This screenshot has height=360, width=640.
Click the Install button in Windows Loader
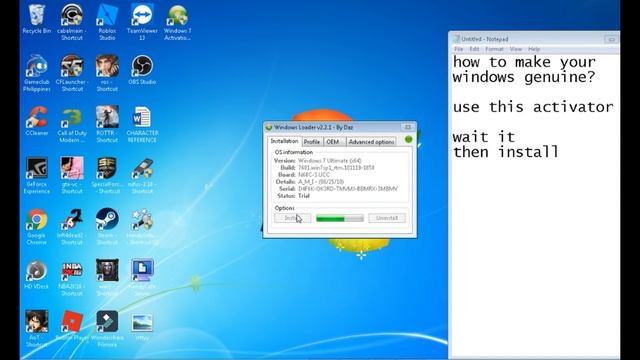coord(292,218)
